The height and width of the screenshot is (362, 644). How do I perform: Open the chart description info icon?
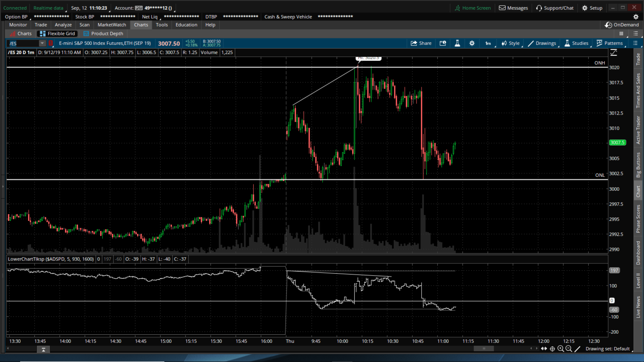coord(443,43)
